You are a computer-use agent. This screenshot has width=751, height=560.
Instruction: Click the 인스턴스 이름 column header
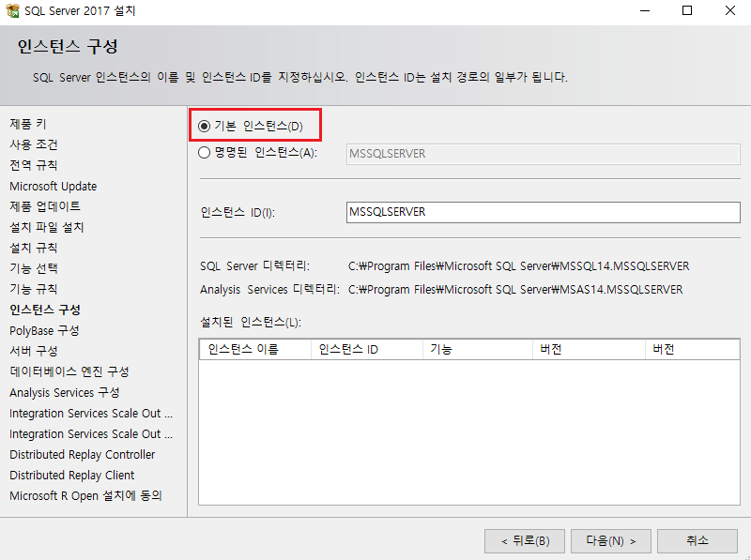tap(255, 349)
